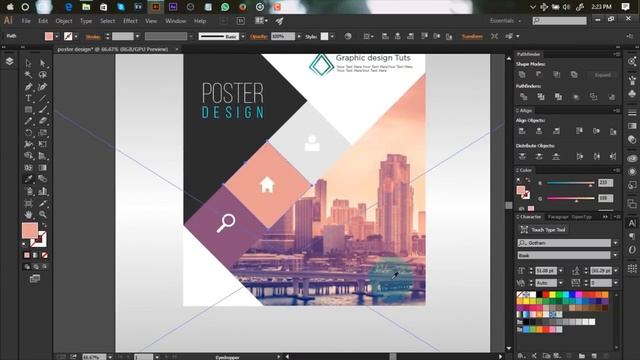
Task: Click the Minus Front shape mode icon
Action: 539,75
